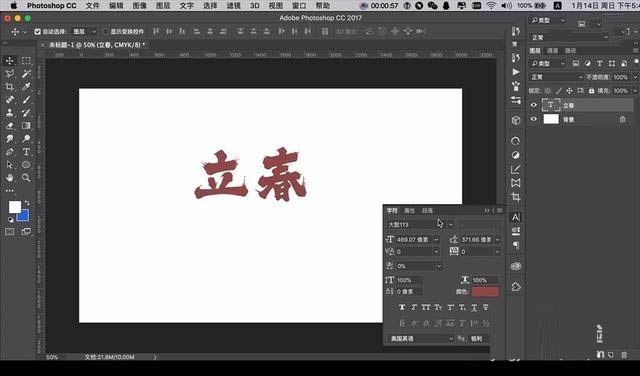Toggle Strikethrough text style button
Screen dimensions: 640x376
pos(486,307)
